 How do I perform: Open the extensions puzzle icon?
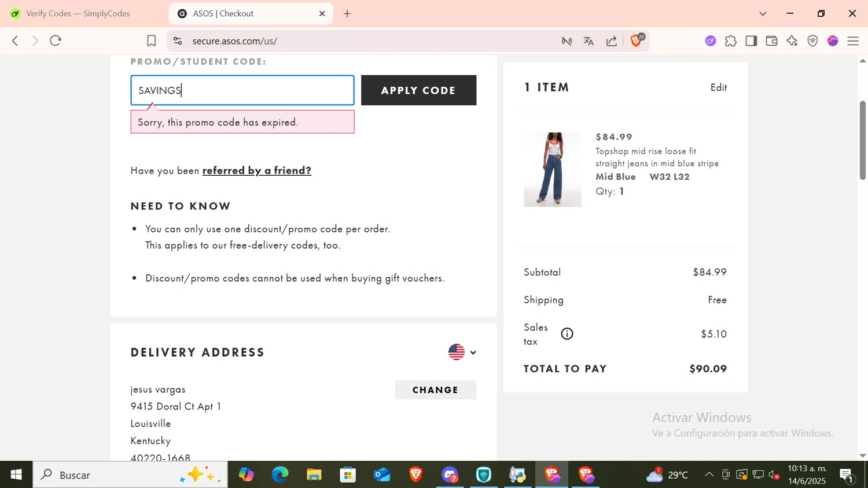(x=731, y=40)
